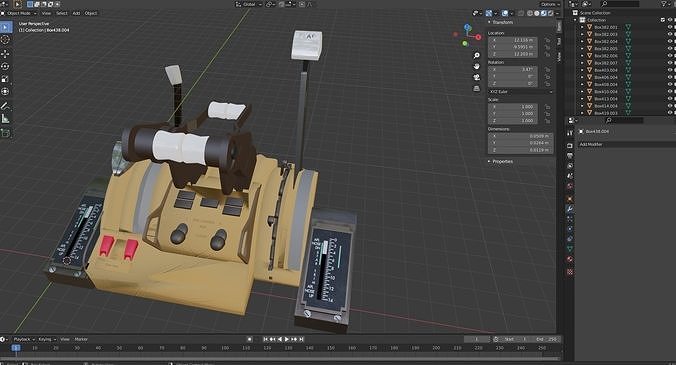Click the viewport zoom magnifier icon

(x=476, y=56)
